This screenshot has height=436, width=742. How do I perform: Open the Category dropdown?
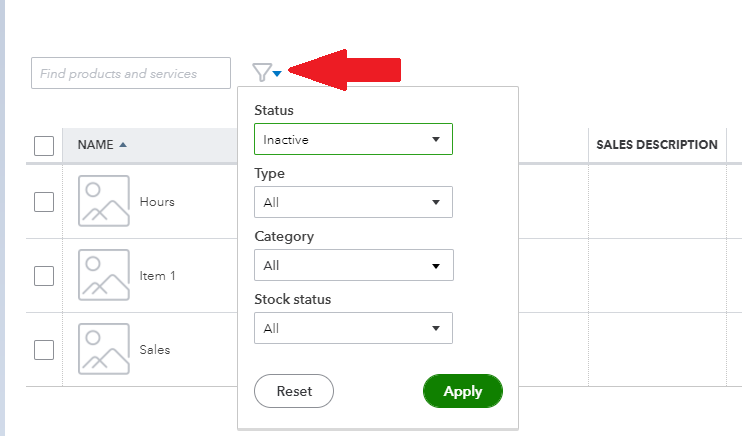coord(353,265)
